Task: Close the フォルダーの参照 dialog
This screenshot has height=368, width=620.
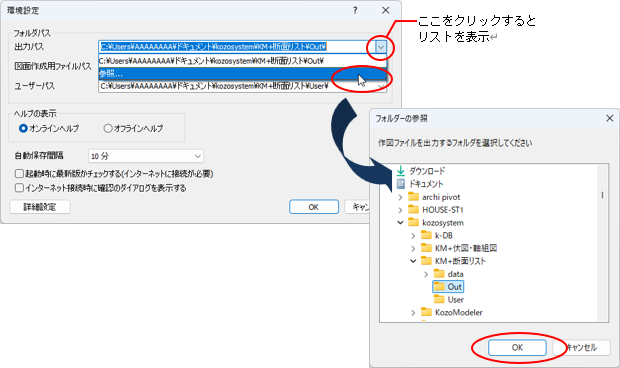Action: click(x=609, y=118)
